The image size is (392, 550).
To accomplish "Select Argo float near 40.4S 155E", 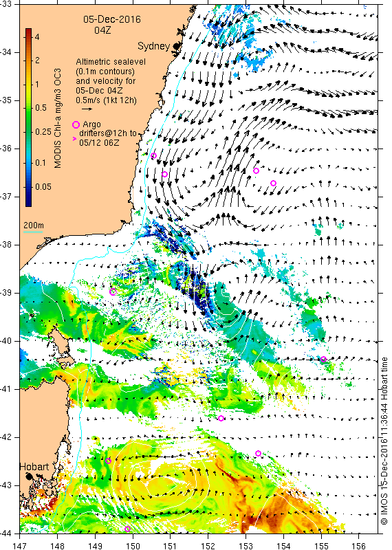I will 323,359.
